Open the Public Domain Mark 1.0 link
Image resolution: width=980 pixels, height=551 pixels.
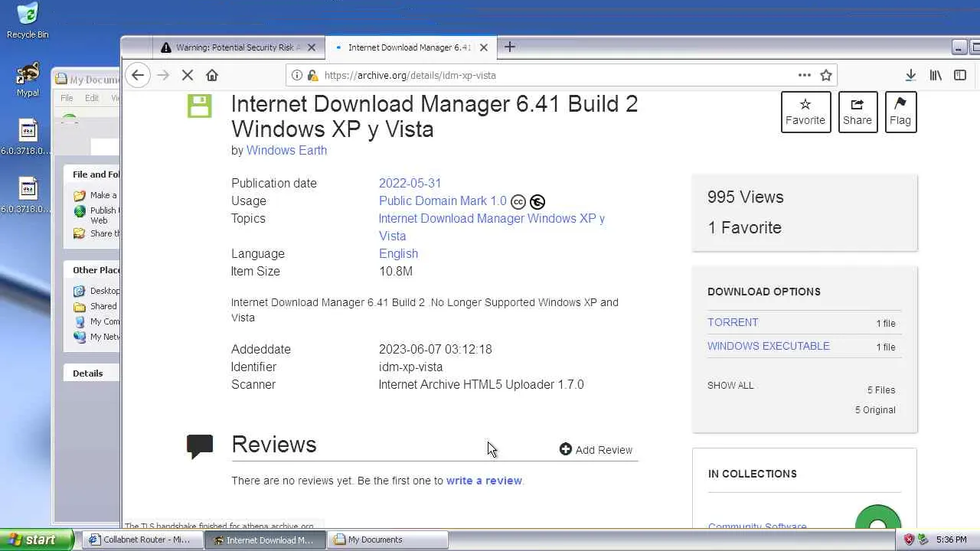click(x=443, y=201)
